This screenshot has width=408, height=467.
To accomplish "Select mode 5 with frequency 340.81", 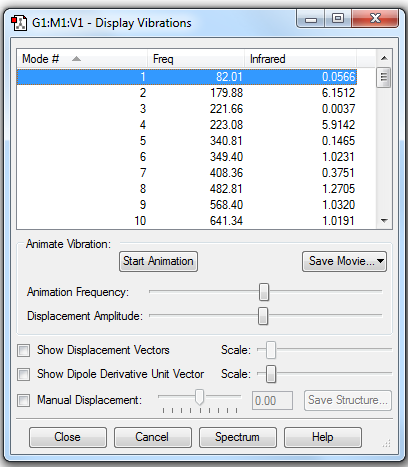I will tap(187, 141).
